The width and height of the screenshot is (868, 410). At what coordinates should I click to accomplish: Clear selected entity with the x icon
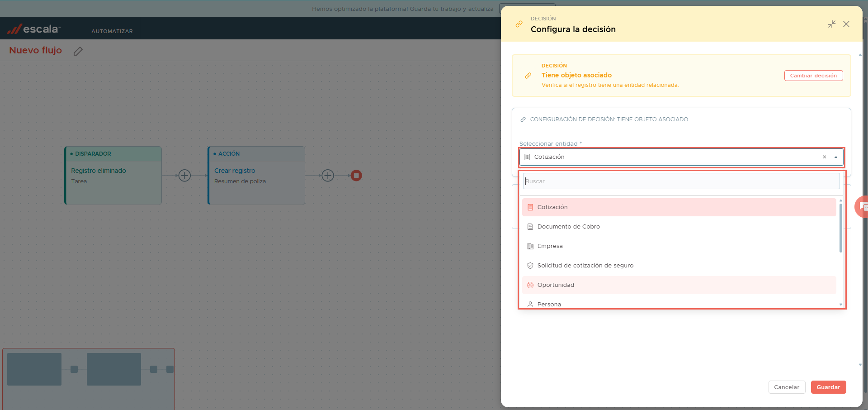click(824, 157)
